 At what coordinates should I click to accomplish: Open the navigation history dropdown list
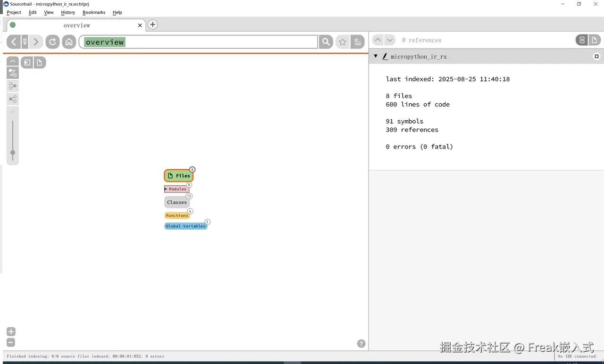click(25, 42)
